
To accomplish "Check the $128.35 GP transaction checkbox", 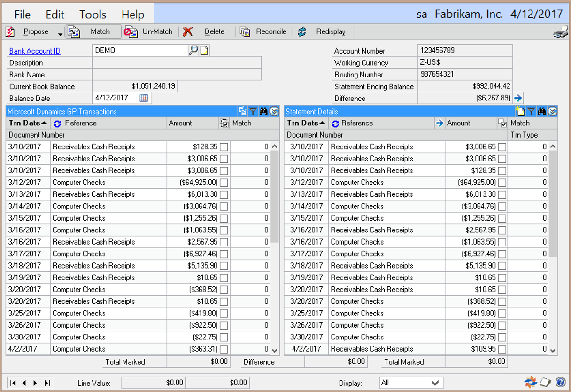I will [x=224, y=147].
